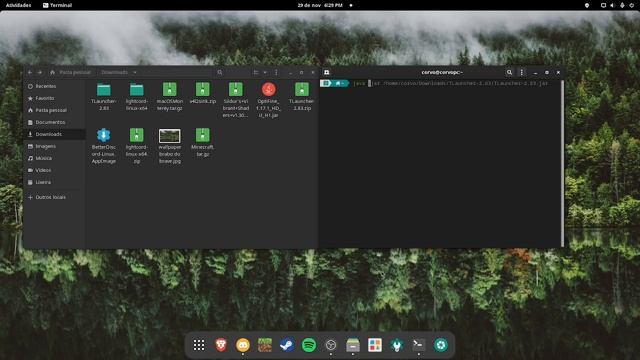640x360 pixels.
Task: Open the display icon in system tray
Action: coord(603,5)
